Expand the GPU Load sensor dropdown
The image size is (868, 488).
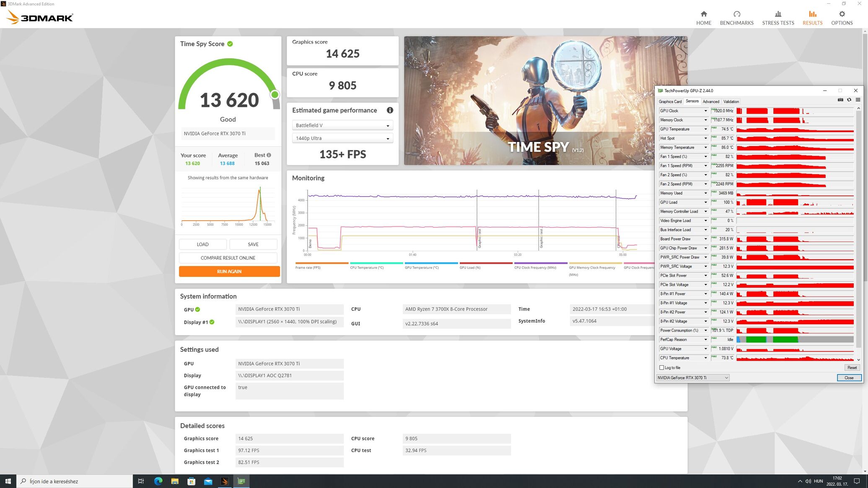(705, 202)
